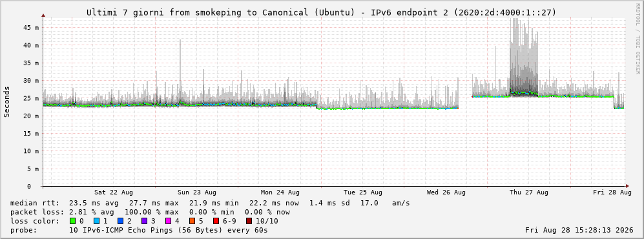This screenshot has height=239, width=644.
Task: Click the Thu 27 Aug axis label
Action: pyautogui.click(x=529, y=192)
